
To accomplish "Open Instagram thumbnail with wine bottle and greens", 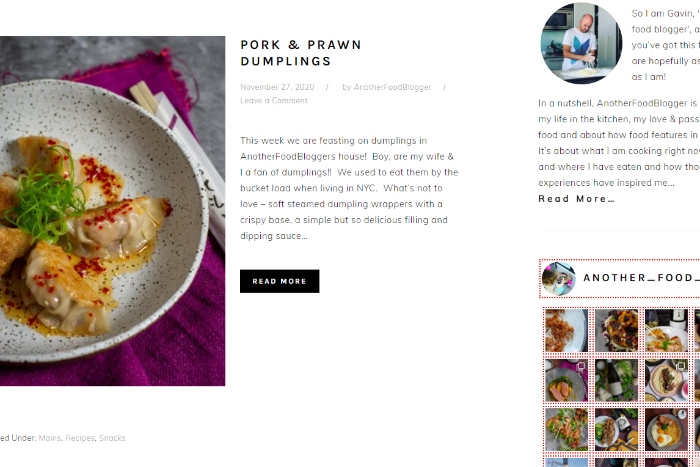I will [x=616, y=381].
